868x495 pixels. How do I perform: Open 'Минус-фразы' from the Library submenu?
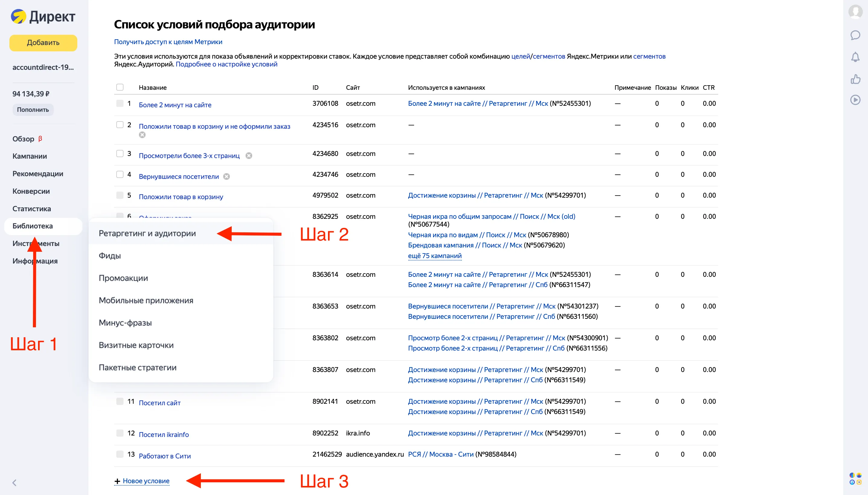coord(125,323)
